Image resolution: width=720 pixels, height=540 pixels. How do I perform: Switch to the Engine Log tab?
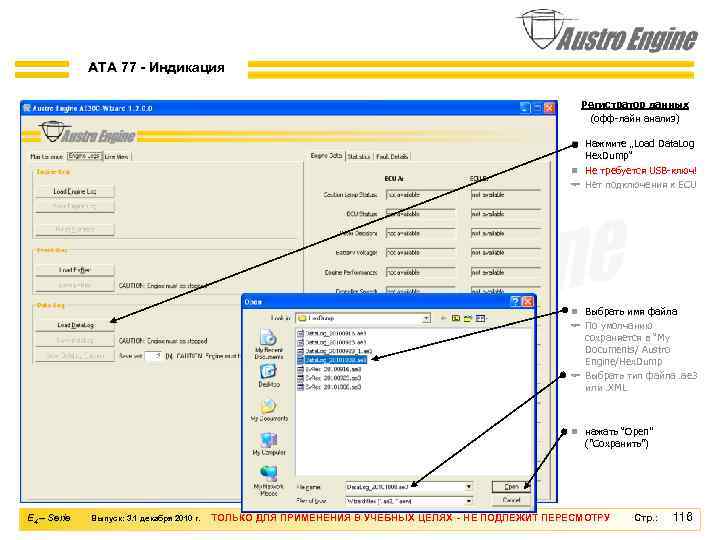pyautogui.click(x=84, y=156)
